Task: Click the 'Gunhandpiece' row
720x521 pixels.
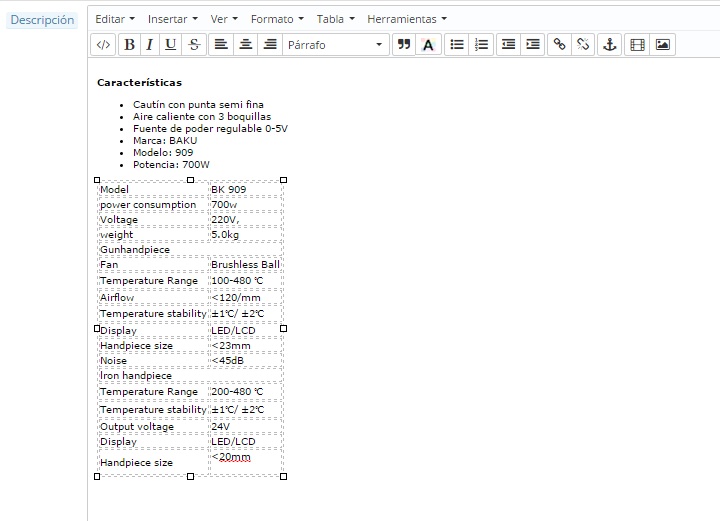Action: (x=190, y=250)
